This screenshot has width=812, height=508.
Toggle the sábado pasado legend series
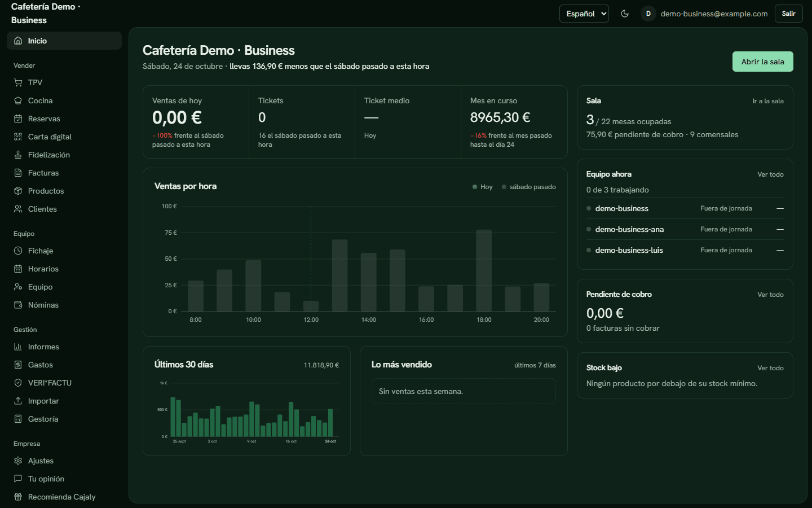tap(529, 187)
